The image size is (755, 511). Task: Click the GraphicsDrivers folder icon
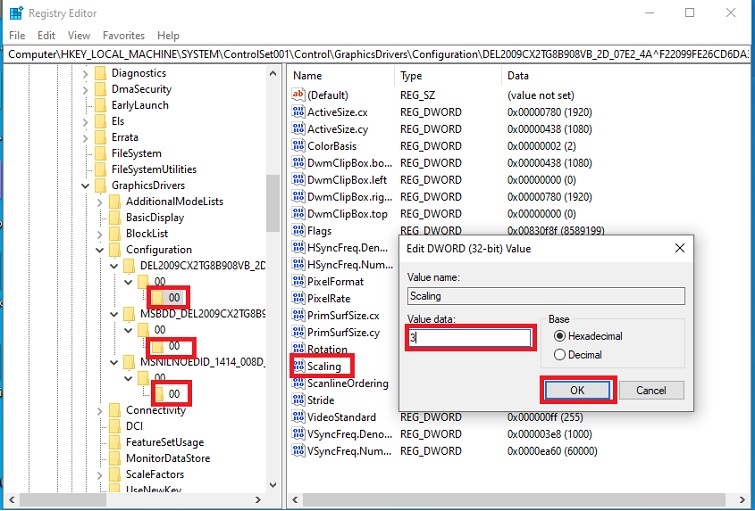pyautogui.click(x=100, y=185)
